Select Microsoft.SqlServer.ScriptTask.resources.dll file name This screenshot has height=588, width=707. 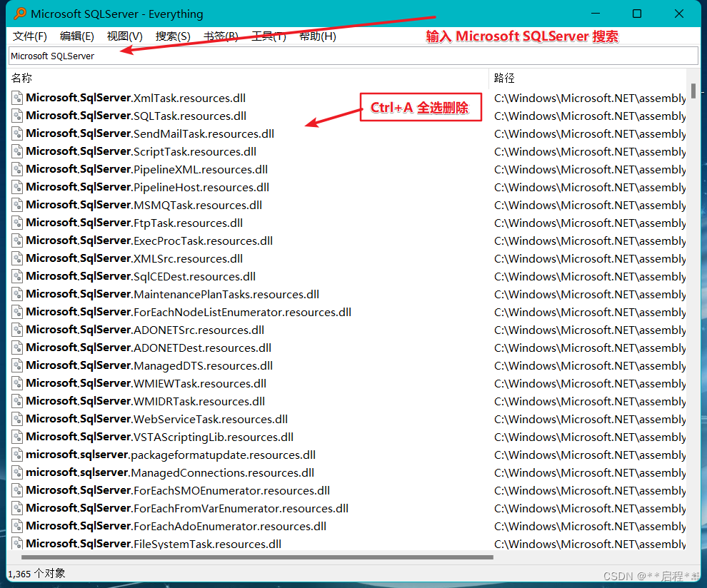(141, 151)
